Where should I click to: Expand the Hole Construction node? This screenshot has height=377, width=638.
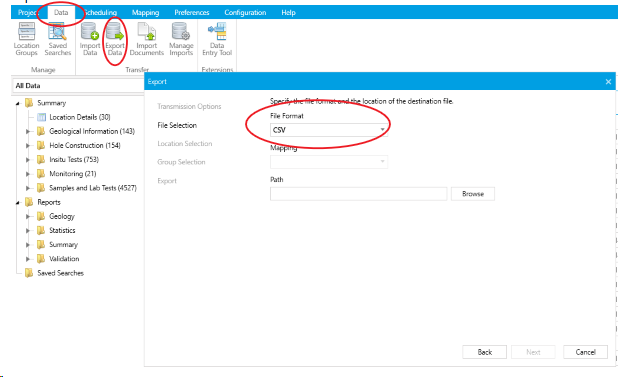point(28,146)
